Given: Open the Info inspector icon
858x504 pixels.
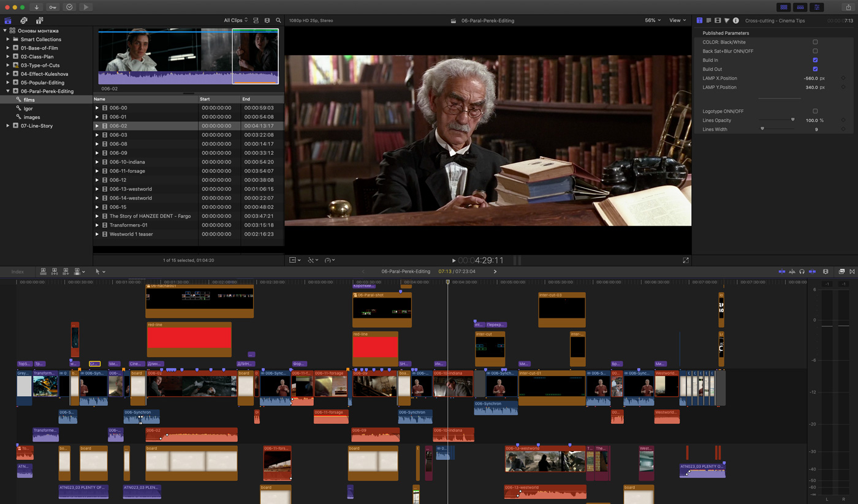Looking at the screenshot, I should coord(736,20).
